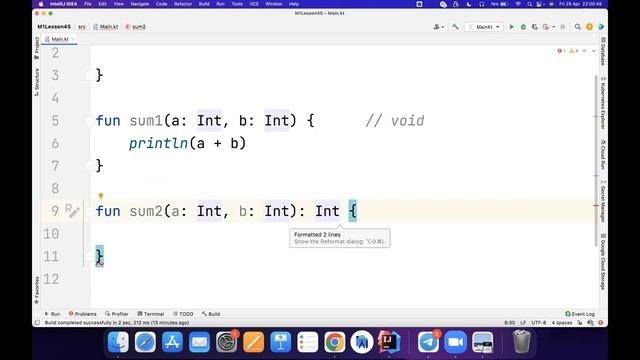
Task: Click the yellow intention light bulb icon
Action: 101,196
